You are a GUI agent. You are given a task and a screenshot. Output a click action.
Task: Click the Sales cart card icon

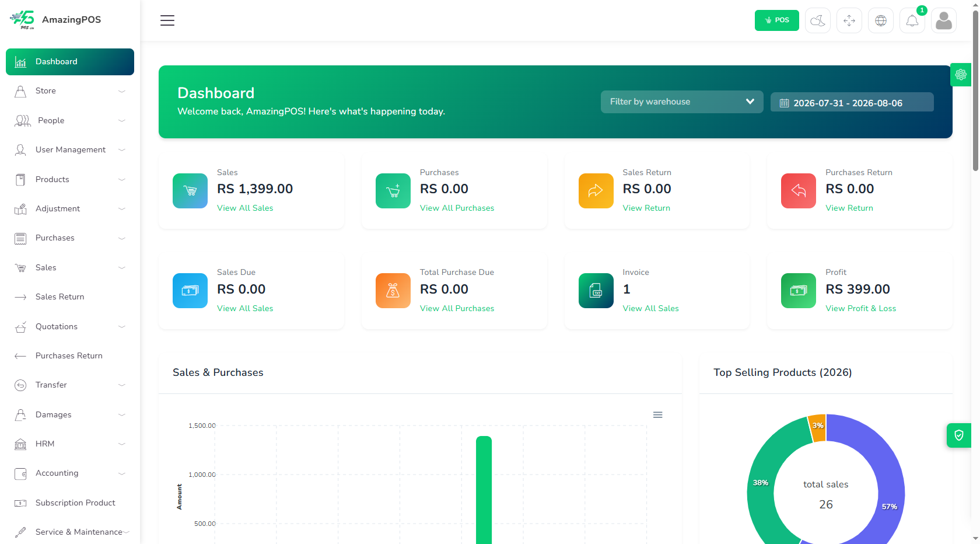tap(190, 191)
